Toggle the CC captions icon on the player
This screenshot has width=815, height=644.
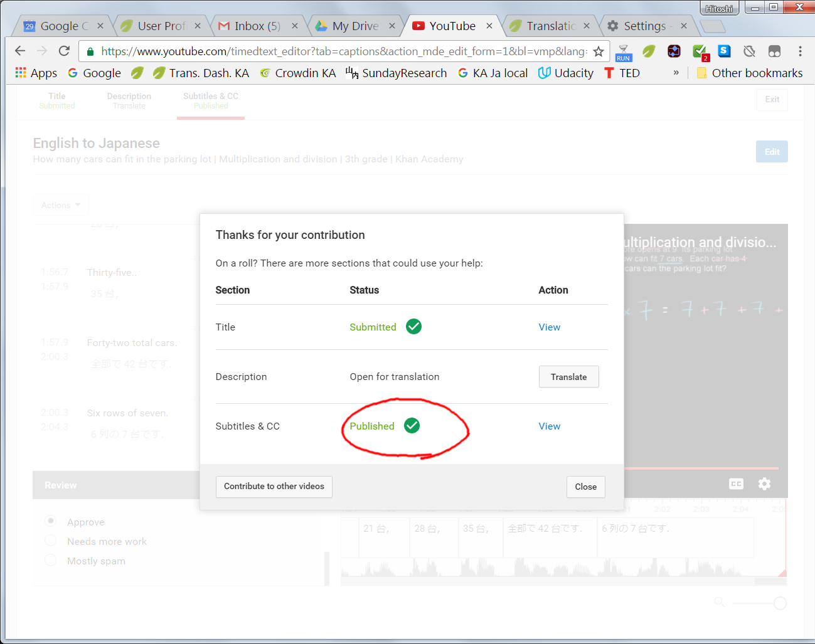(x=736, y=484)
